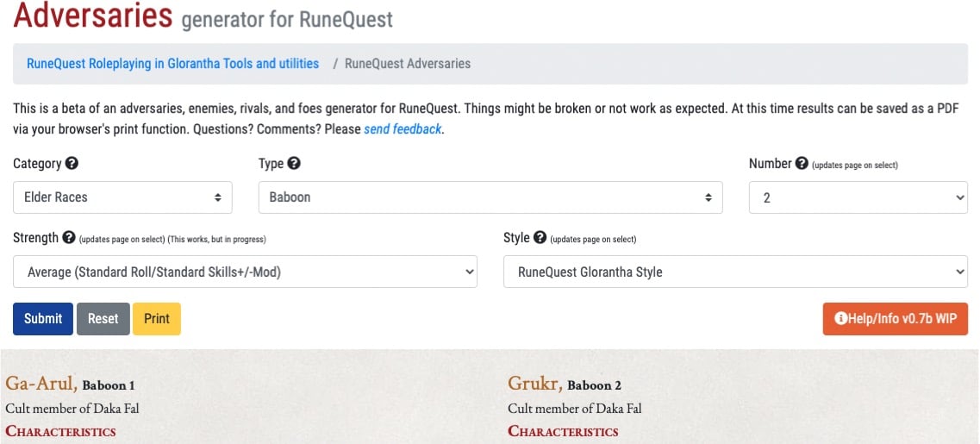Click the Grukr Baboon 2 heading

coord(565,384)
